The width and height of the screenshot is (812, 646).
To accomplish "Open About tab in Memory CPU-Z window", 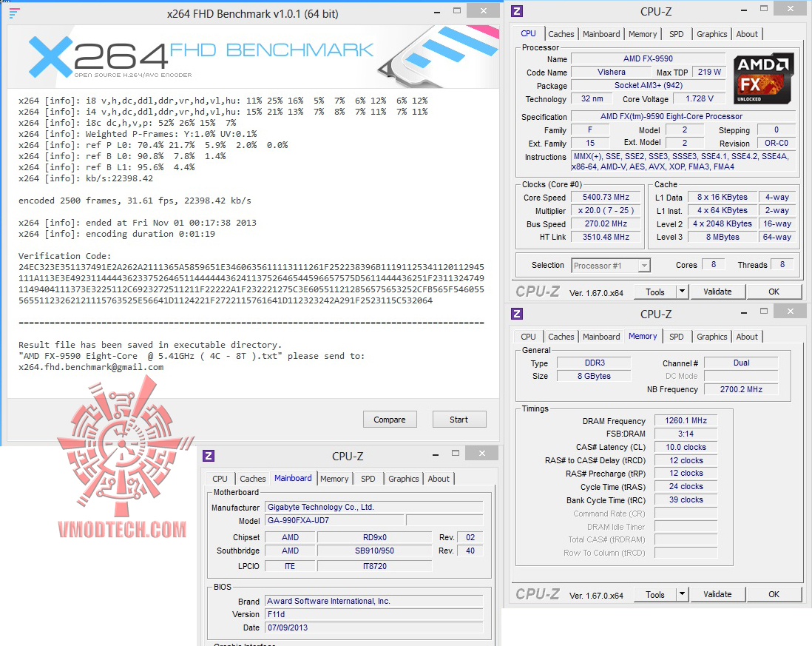I will pos(747,337).
